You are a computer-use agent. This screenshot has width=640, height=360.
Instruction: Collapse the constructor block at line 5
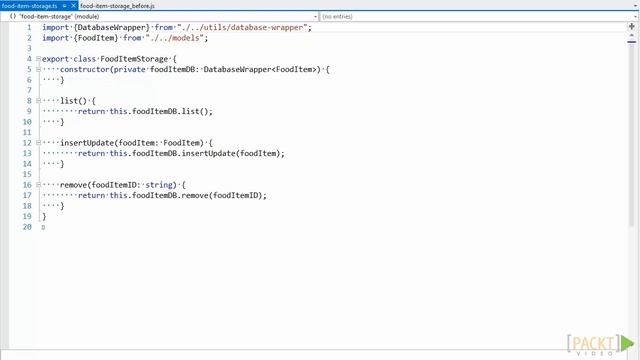tap(38, 69)
